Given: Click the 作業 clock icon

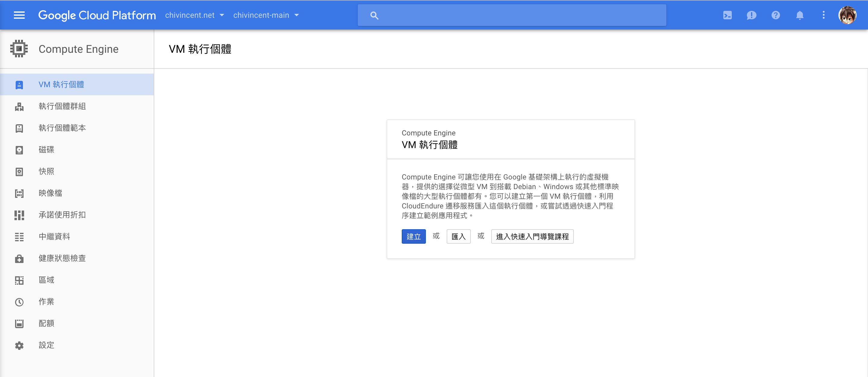Looking at the screenshot, I should [x=19, y=302].
